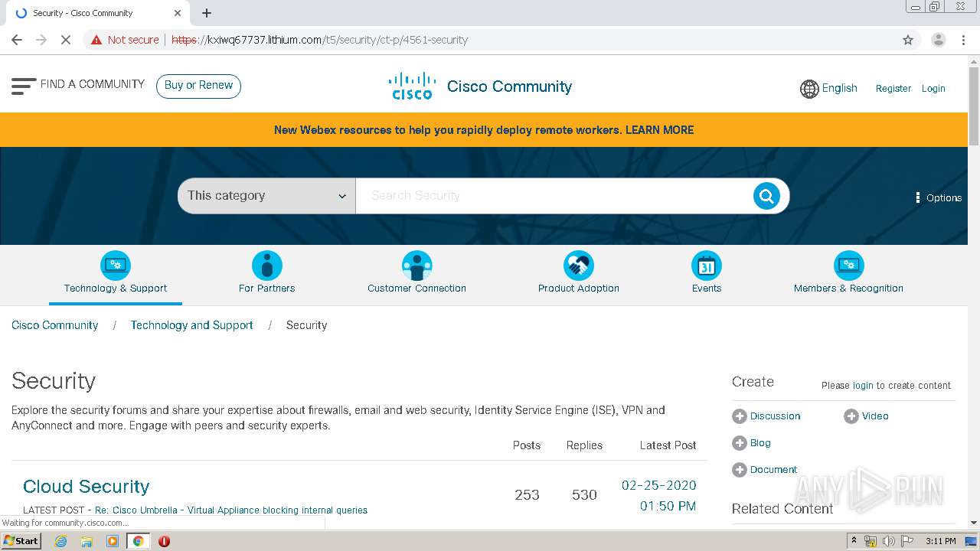Screen dimensions: 980x551
Task: Click the Search Security input field
Action: click(555, 196)
